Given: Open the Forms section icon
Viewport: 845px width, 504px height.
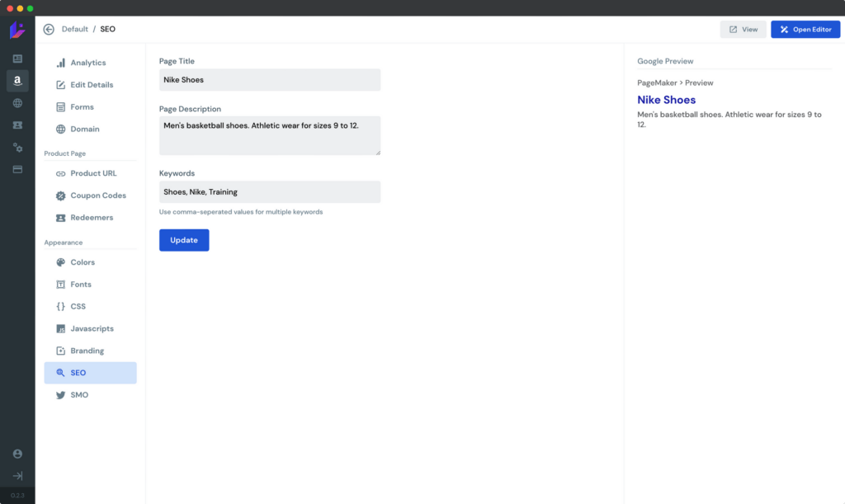Looking at the screenshot, I should [x=59, y=106].
